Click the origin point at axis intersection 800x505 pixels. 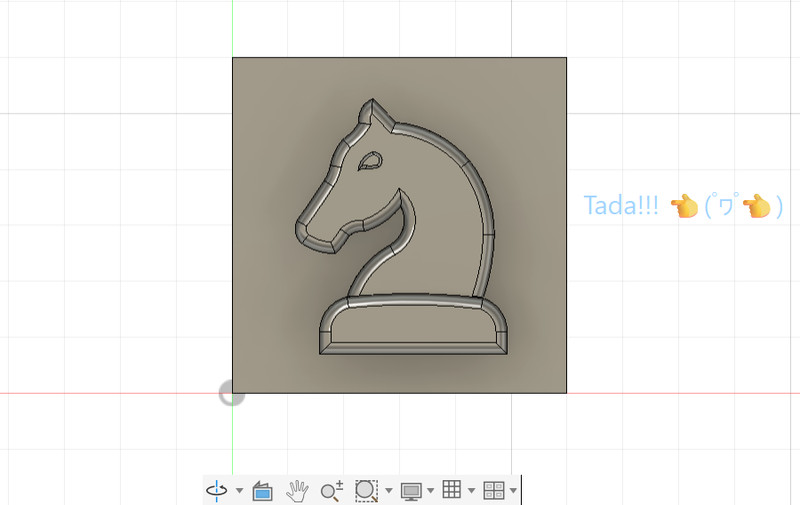[x=232, y=393]
